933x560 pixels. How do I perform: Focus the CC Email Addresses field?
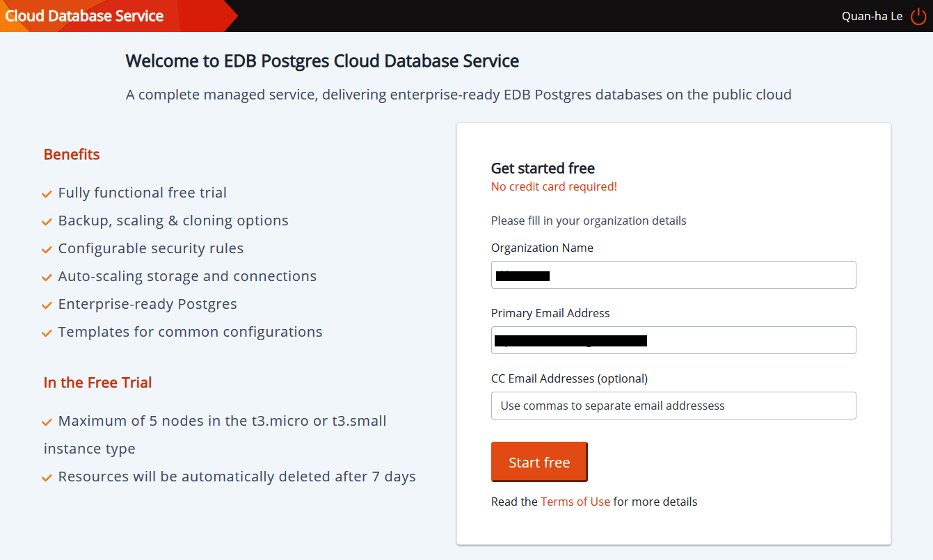coord(673,406)
